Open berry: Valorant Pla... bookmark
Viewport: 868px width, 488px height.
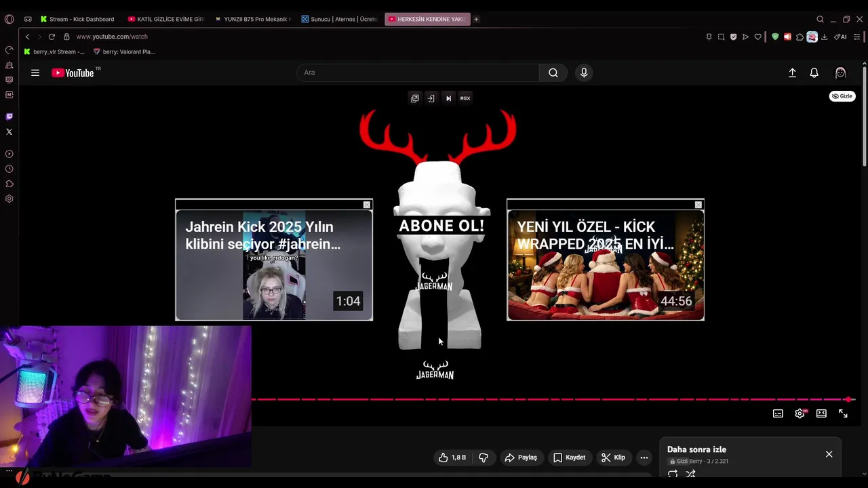[x=124, y=52]
